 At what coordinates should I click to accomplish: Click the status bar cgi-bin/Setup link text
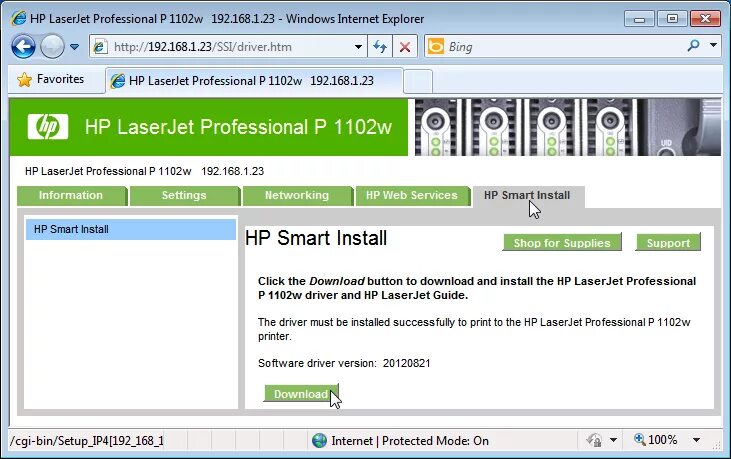point(87,441)
